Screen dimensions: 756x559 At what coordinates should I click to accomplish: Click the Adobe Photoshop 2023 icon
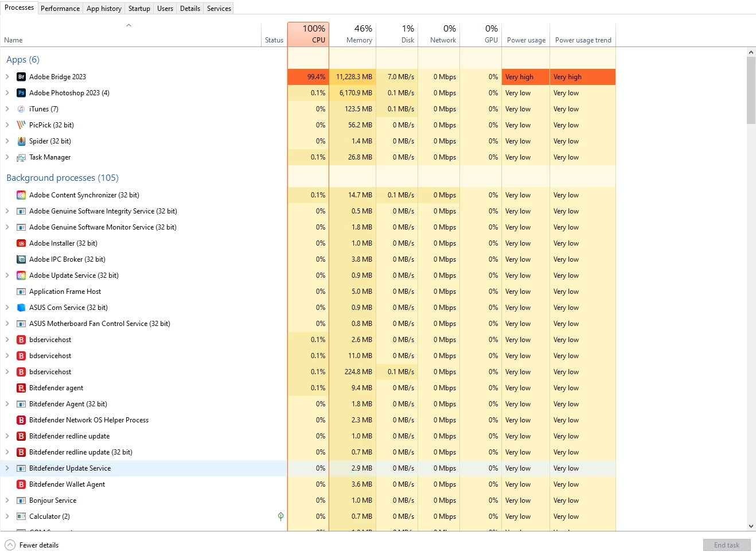pyautogui.click(x=21, y=93)
